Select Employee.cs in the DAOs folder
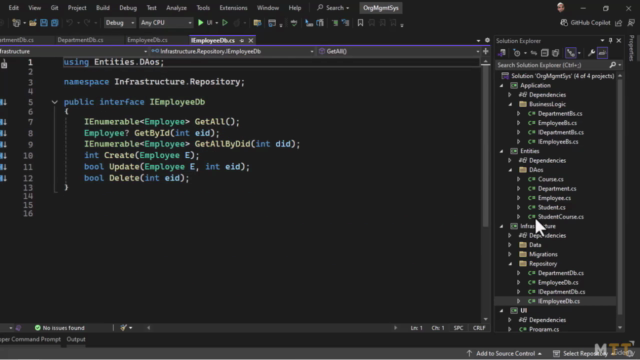Image resolution: width=640 pixels, height=360 pixels. tap(554, 198)
